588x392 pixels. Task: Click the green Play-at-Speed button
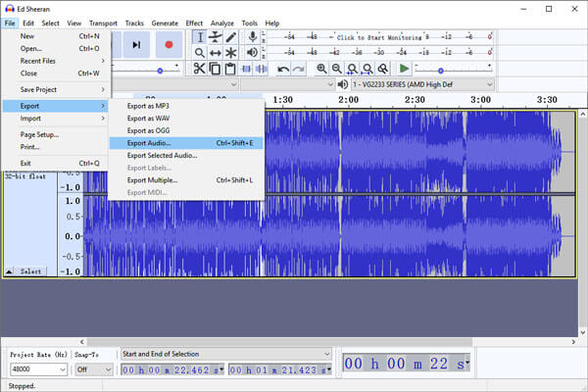click(x=404, y=69)
